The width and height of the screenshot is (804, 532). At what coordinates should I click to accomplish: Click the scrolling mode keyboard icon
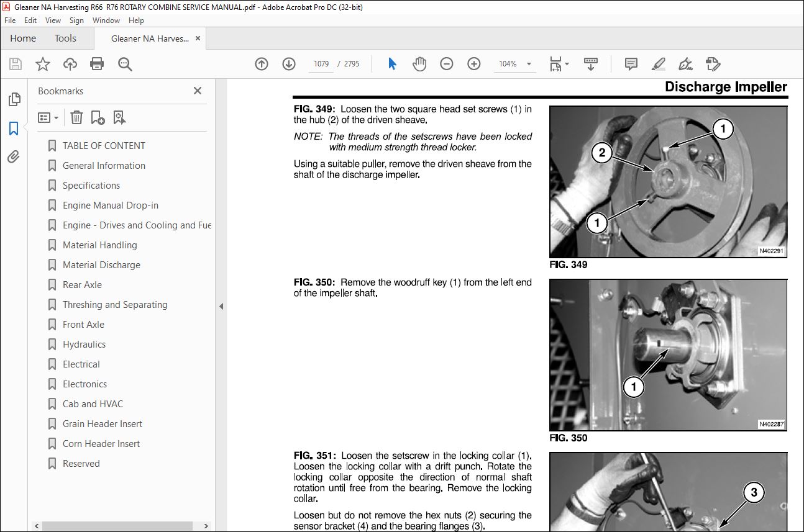coord(590,64)
